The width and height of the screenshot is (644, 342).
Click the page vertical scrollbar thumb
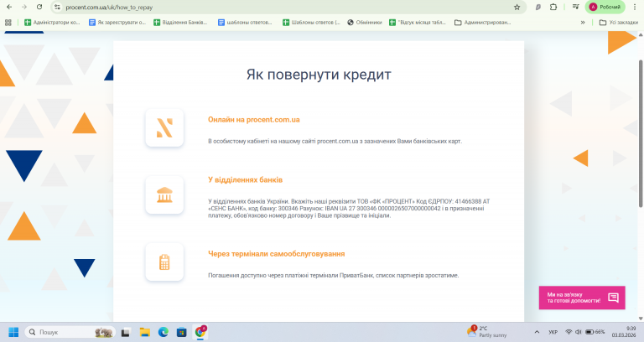point(641,133)
